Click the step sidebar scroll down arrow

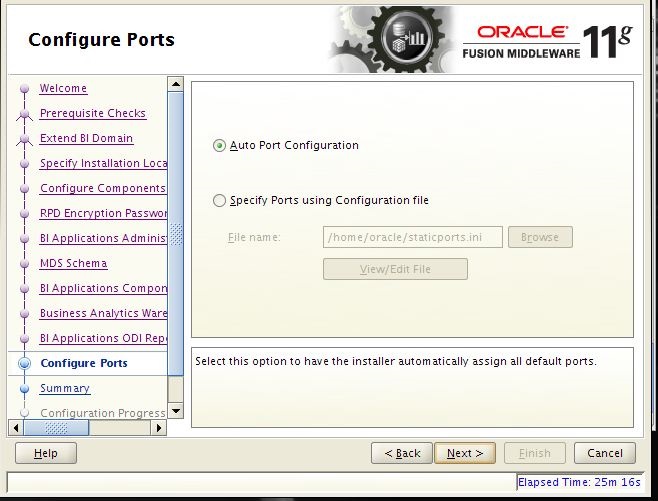tap(175, 410)
